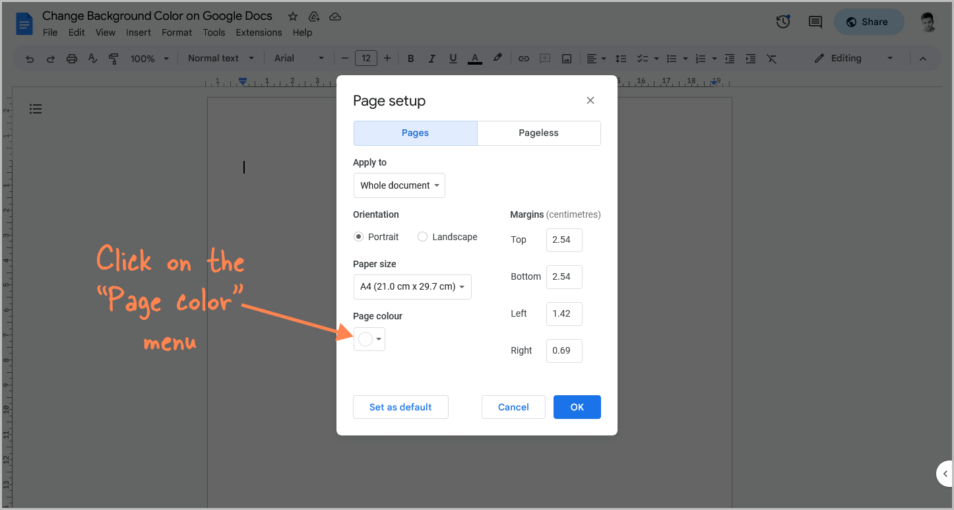Open the Normal text style dropdown
954x510 pixels.
220,58
